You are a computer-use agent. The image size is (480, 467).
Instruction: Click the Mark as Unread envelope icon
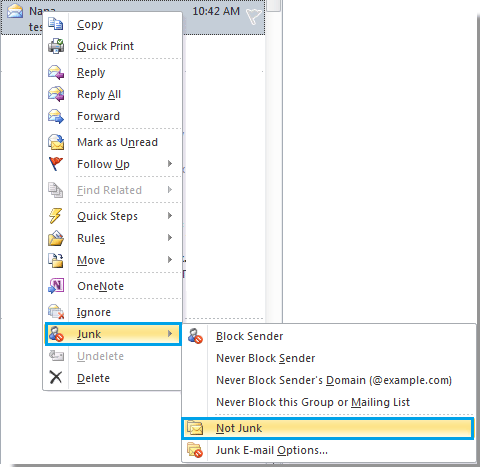coord(56,142)
